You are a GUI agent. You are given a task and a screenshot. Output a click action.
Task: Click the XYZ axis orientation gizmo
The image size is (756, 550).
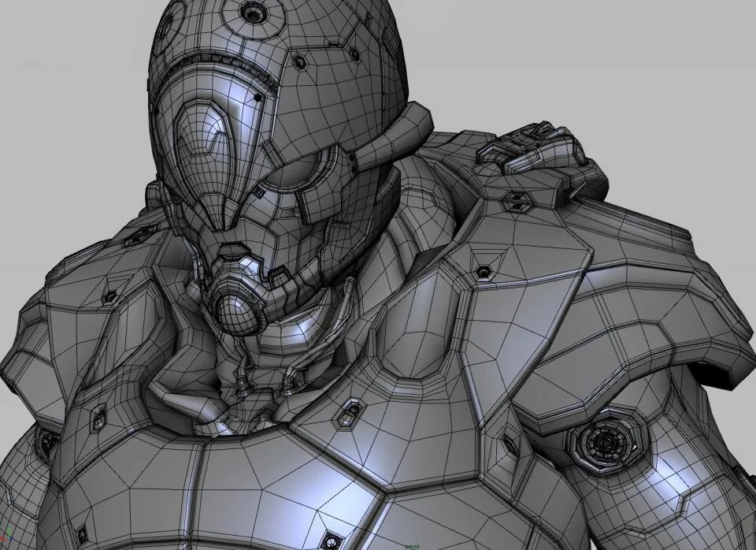(6, 534)
